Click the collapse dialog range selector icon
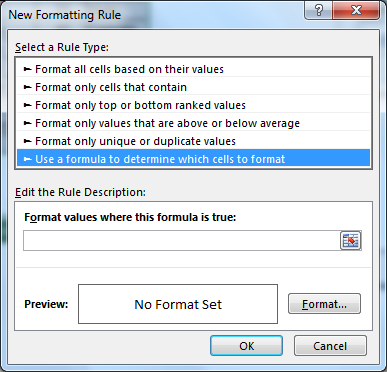387x372 pixels. point(351,240)
